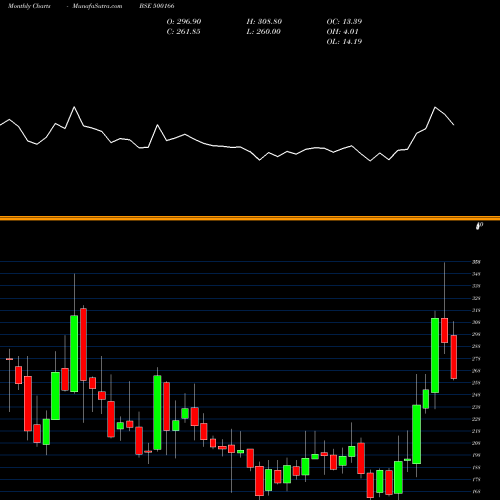The height and width of the screenshot is (500, 500).
Task: Select the open value 'O: 296.90'
Action: click(184, 21)
